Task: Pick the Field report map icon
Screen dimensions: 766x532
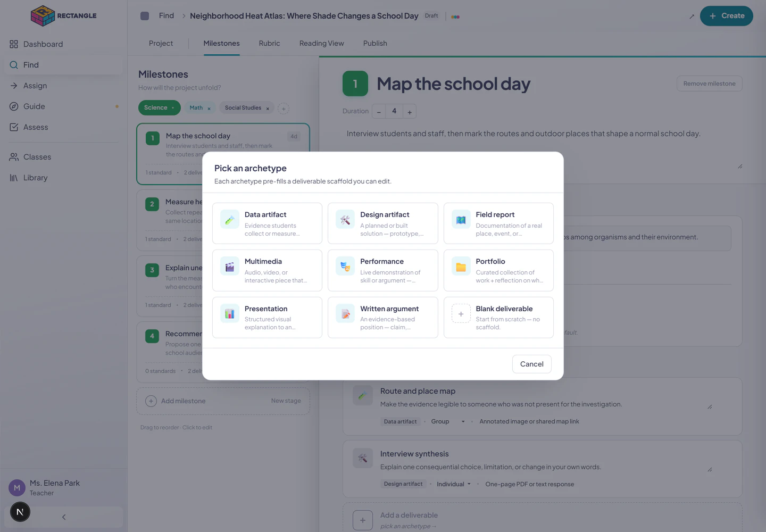Action: point(461,220)
